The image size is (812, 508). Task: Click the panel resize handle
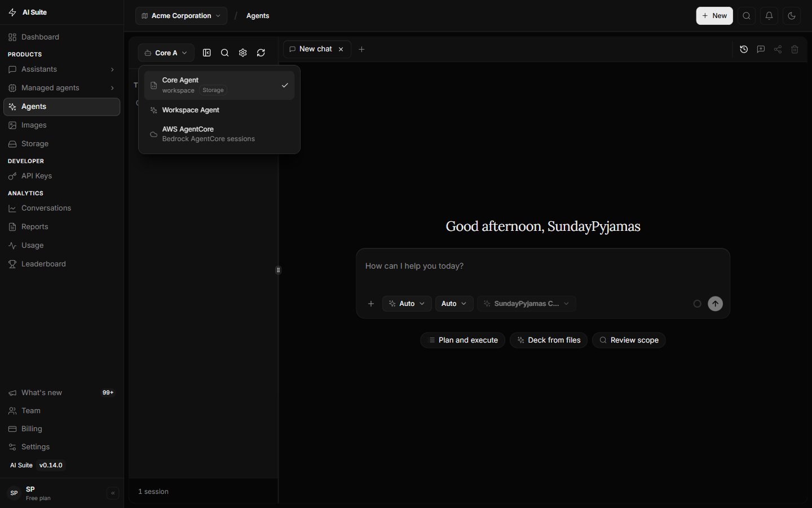(279, 270)
